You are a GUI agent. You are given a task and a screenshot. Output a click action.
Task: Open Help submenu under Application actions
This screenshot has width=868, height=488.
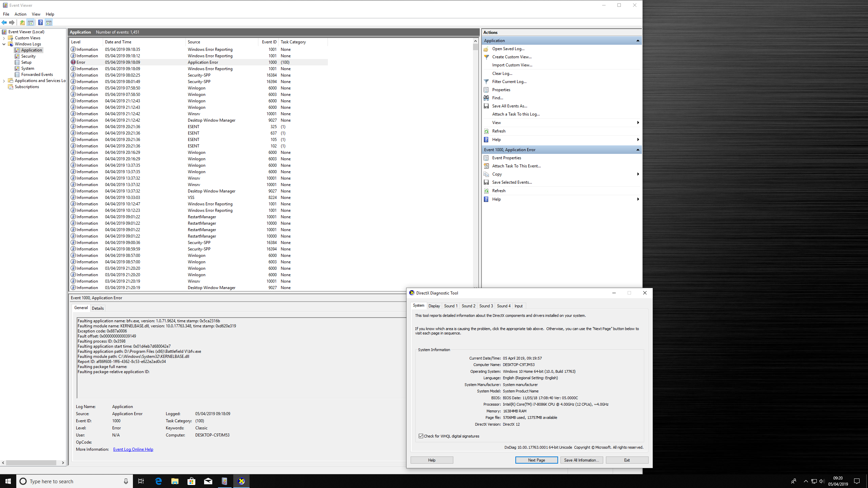(561, 140)
